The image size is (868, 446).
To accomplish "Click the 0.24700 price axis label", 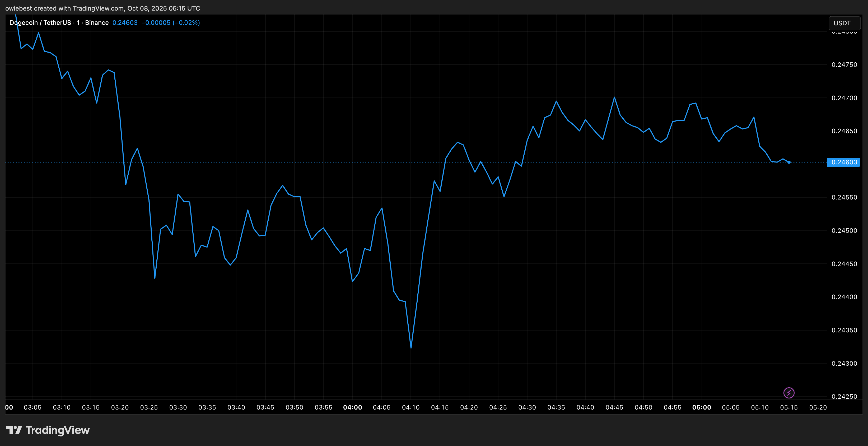I will point(844,98).
